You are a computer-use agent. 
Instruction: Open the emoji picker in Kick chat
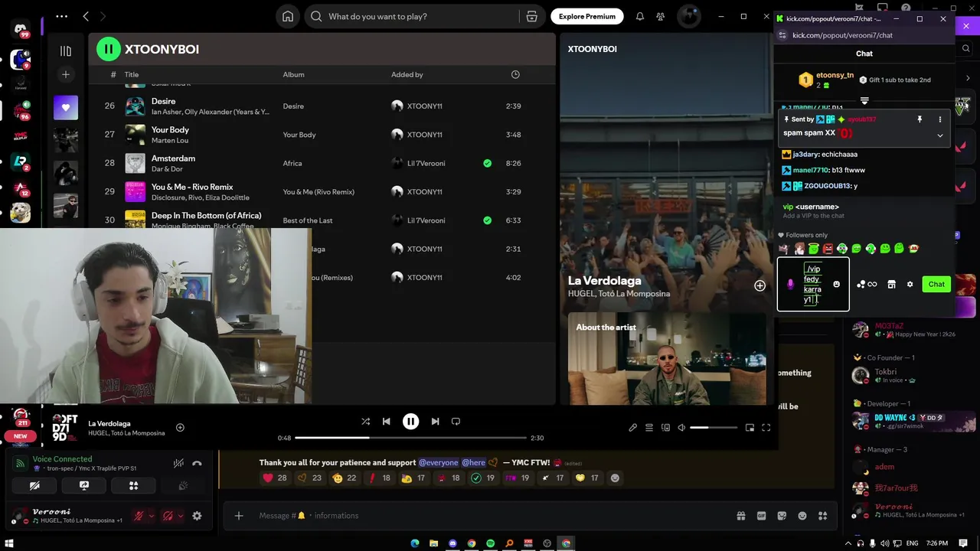836,285
